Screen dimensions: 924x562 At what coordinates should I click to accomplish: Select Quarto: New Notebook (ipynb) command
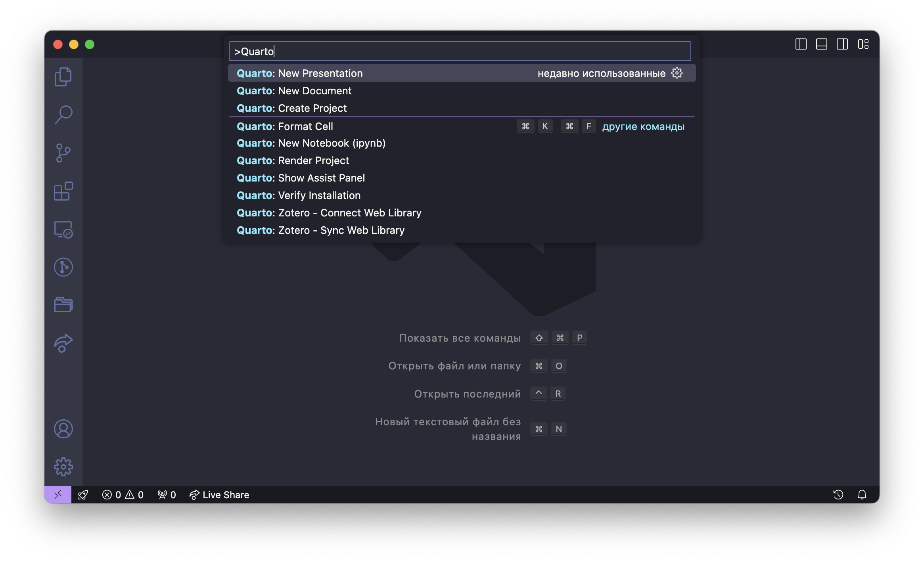point(462,143)
